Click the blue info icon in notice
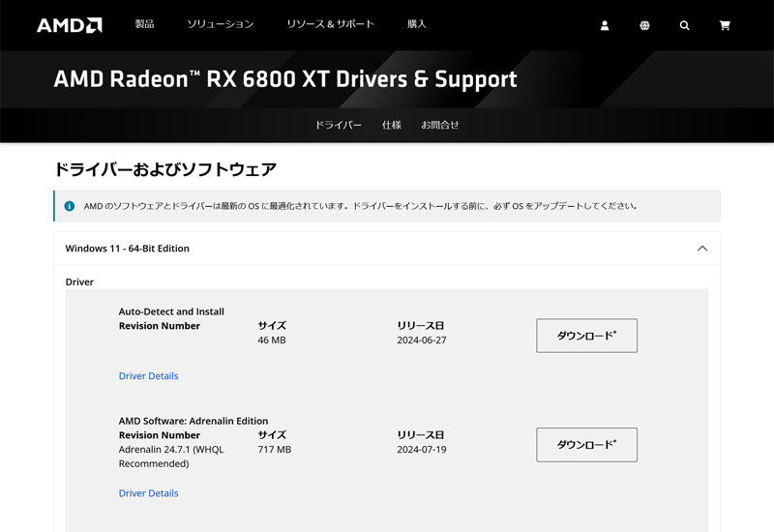Screen dimensions: 774x532 coord(70,206)
